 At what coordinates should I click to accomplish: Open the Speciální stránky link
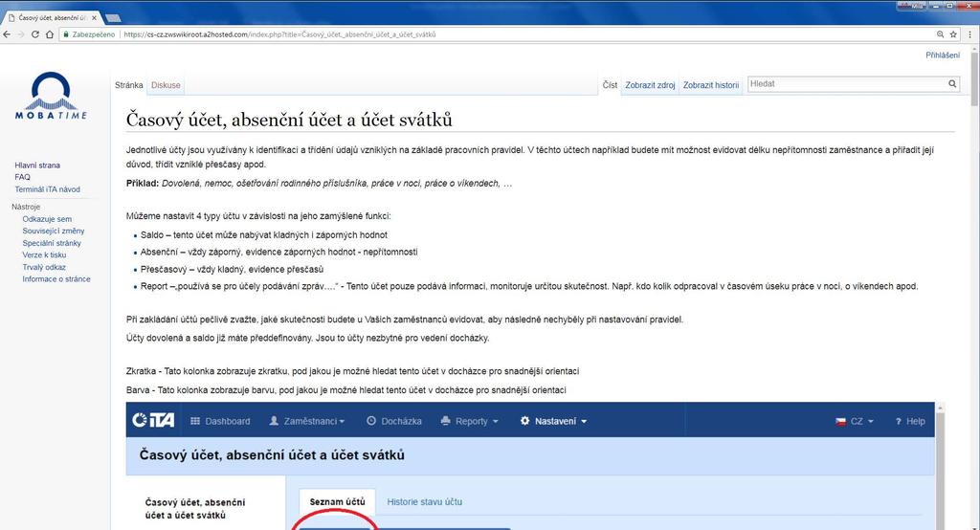click(x=52, y=243)
